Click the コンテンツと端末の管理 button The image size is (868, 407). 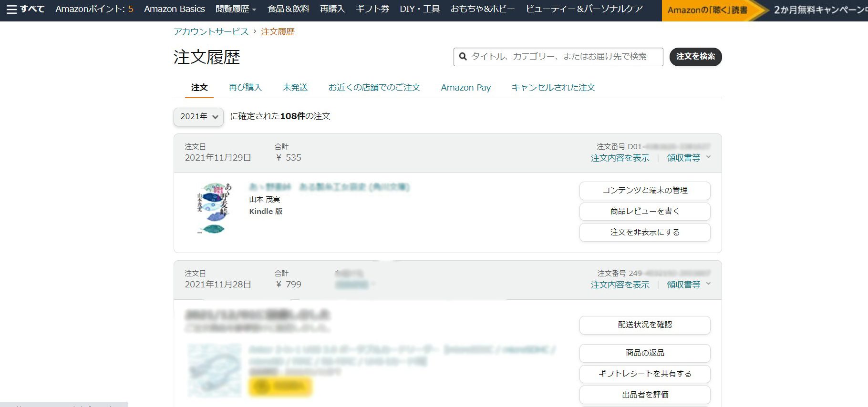[645, 191]
